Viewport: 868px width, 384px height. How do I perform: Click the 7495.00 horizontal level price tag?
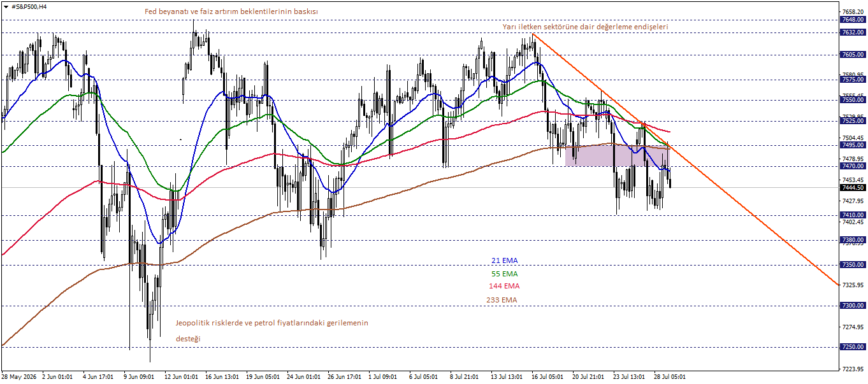pyautogui.click(x=853, y=145)
